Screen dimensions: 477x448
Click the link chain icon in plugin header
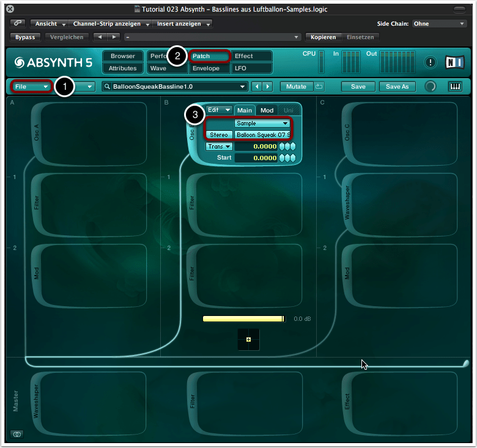click(18, 24)
